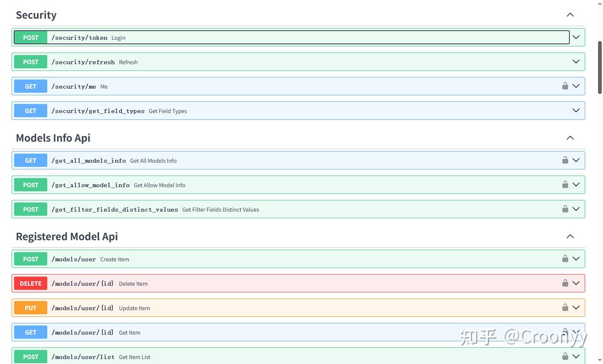Click the lock icon on /models/user Create Item
The image size is (603, 364).
pyautogui.click(x=565, y=258)
